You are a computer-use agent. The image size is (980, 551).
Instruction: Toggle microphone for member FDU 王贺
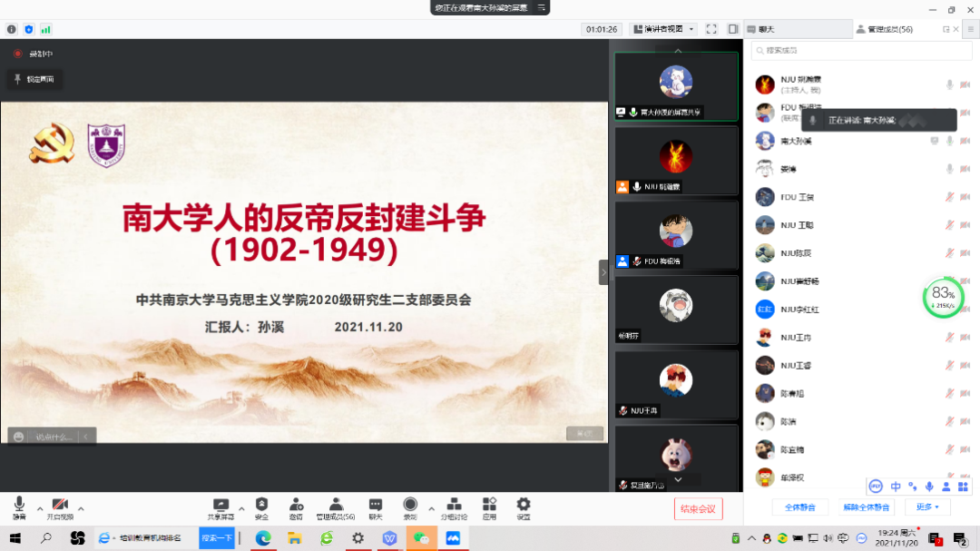[x=949, y=197]
